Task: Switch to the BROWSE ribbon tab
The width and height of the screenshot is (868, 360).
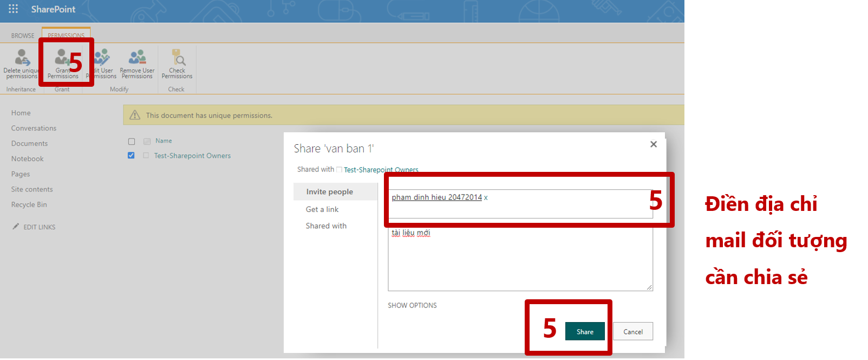Action: point(23,36)
